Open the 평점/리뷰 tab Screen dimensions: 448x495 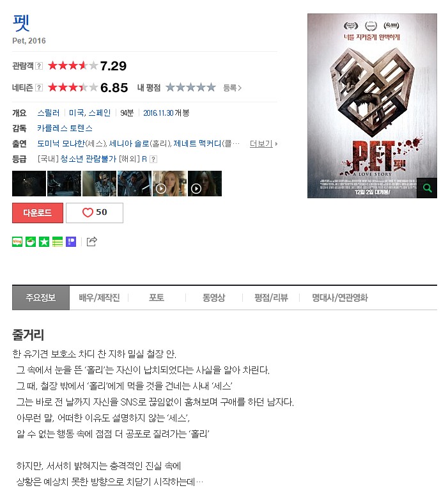point(271,297)
